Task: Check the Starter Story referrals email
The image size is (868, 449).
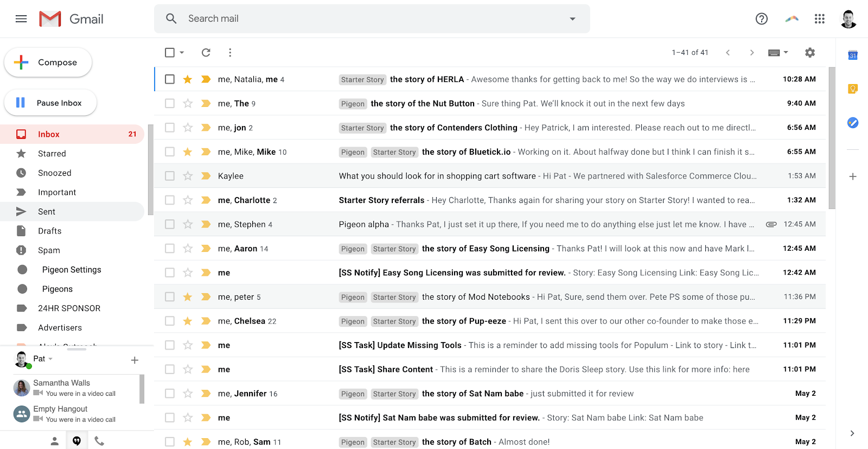Action: [x=170, y=200]
